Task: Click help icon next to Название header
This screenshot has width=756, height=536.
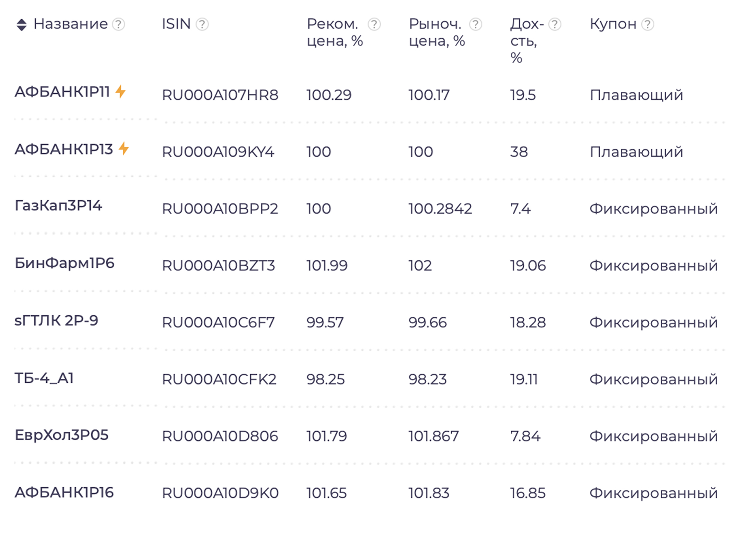Action: (118, 25)
